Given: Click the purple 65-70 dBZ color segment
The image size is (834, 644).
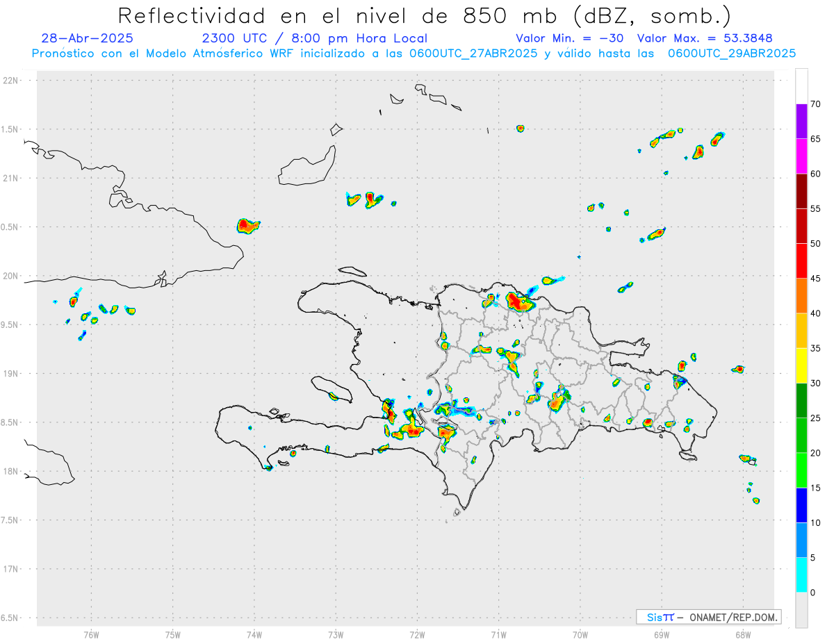Looking at the screenshot, I should click(801, 122).
